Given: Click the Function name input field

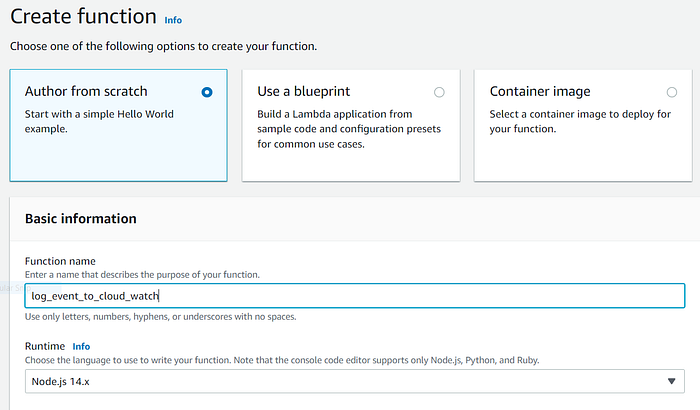Looking at the screenshot, I should point(354,296).
